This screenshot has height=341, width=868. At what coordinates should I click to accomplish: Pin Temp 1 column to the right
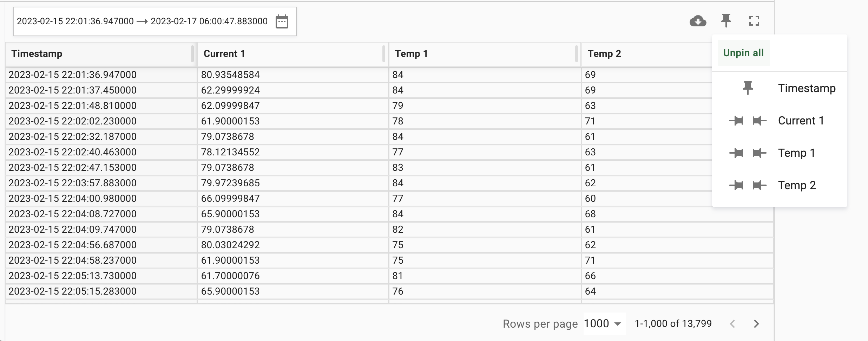(x=759, y=153)
